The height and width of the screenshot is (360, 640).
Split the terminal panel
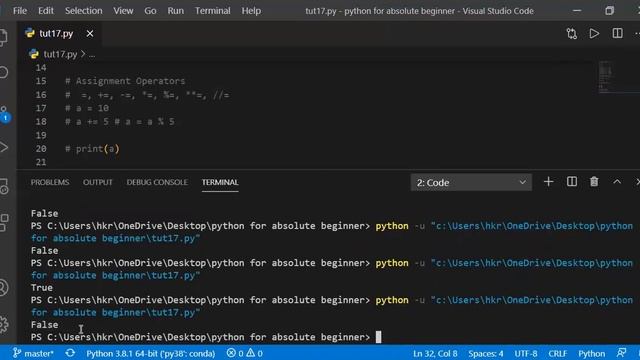(572, 182)
